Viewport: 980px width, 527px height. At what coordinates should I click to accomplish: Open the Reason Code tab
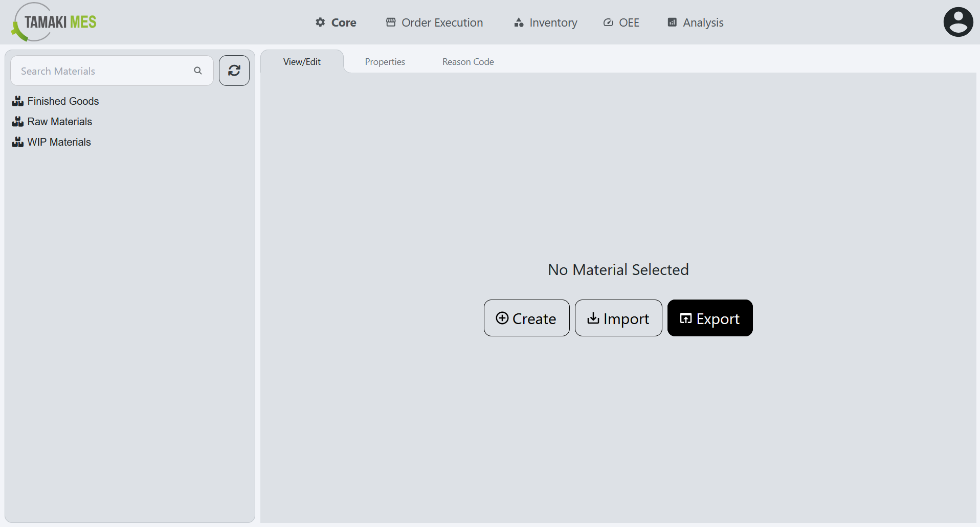click(467, 61)
